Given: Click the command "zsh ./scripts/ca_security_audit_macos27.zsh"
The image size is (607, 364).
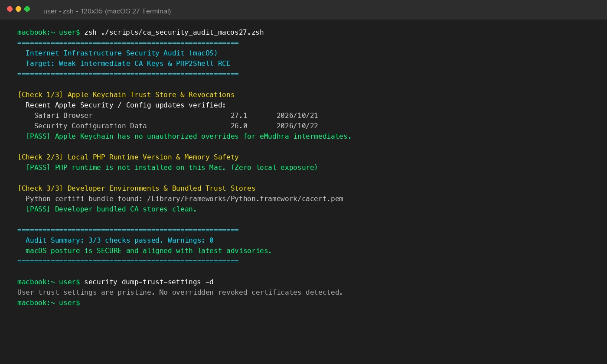Looking at the screenshot, I should tap(174, 32).
